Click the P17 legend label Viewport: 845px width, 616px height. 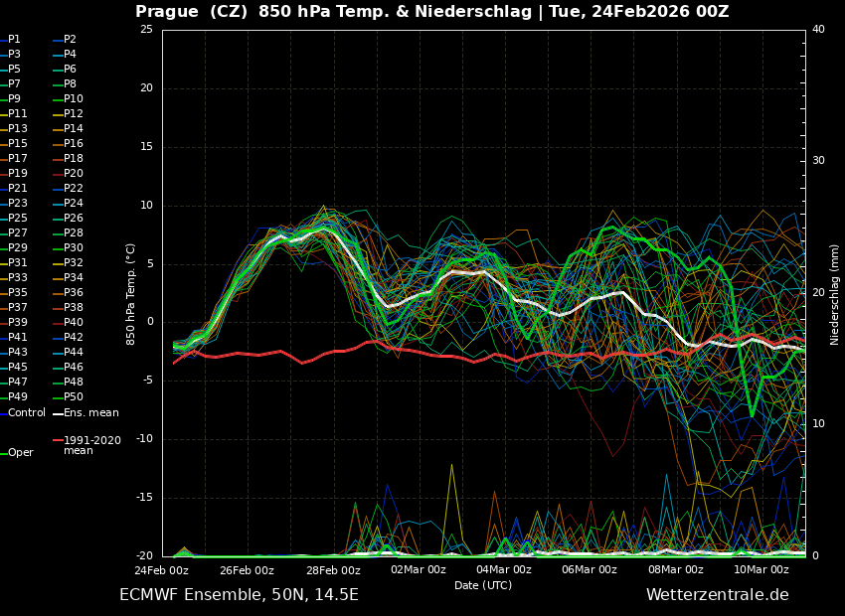pos(18,159)
